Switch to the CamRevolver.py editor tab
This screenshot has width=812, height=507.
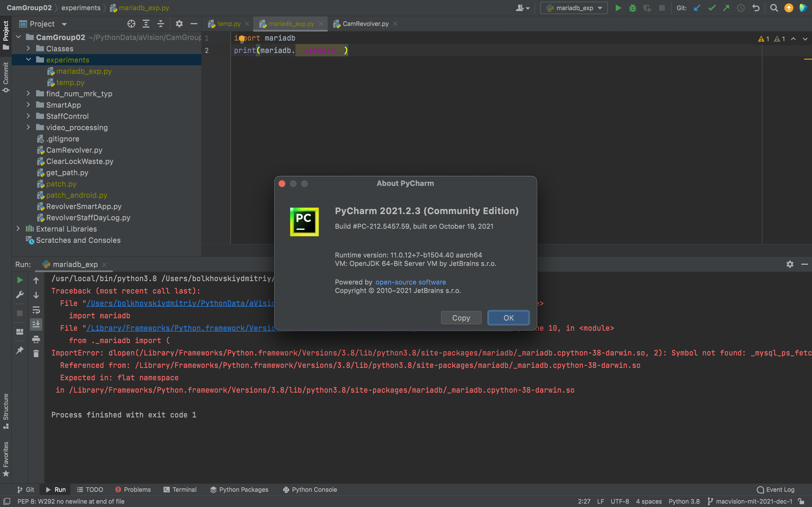(x=365, y=24)
